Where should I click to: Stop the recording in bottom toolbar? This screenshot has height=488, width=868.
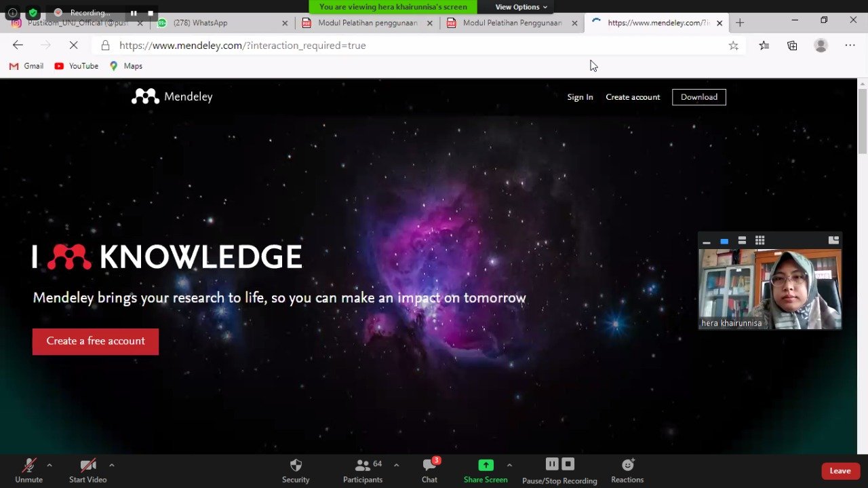pyautogui.click(x=568, y=464)
